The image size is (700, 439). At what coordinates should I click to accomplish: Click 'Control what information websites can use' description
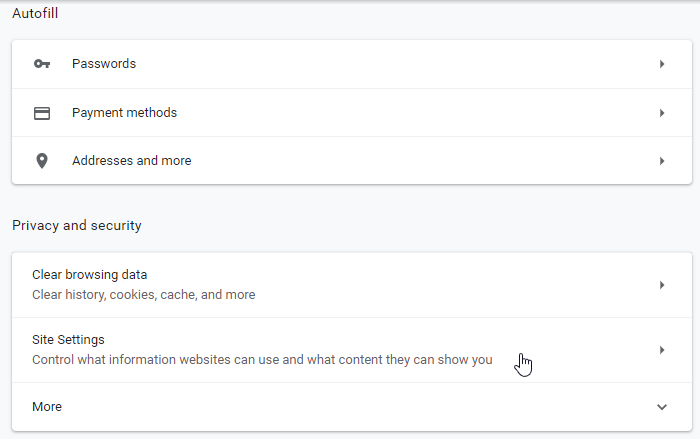(x=262, y=360)
